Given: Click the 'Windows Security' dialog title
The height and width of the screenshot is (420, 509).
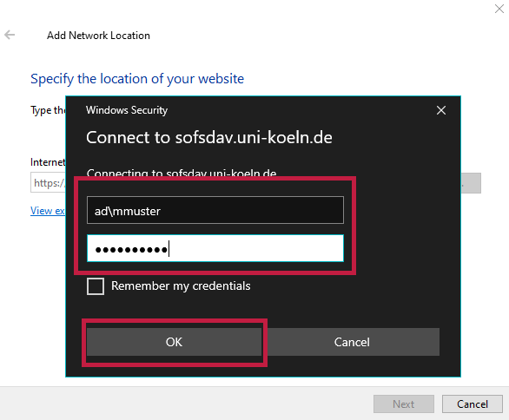Looking at the screenshot, I should tap(127, 110).
